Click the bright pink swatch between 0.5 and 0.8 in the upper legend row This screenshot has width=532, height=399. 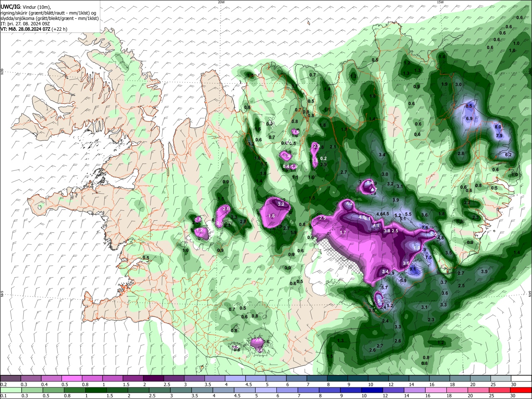[71, 379]
